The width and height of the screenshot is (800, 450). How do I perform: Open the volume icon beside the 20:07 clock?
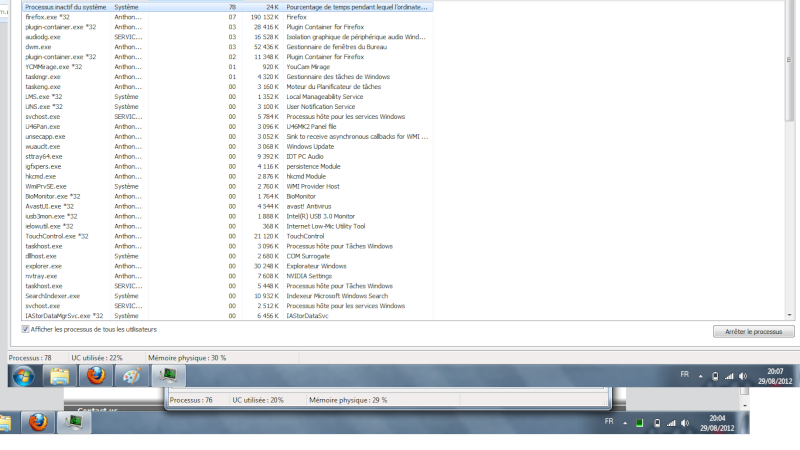point(743,377)
